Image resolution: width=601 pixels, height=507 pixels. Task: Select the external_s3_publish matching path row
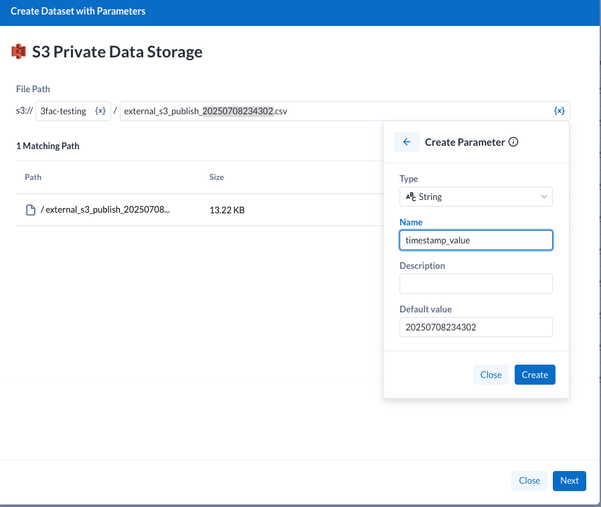point(105,210)
